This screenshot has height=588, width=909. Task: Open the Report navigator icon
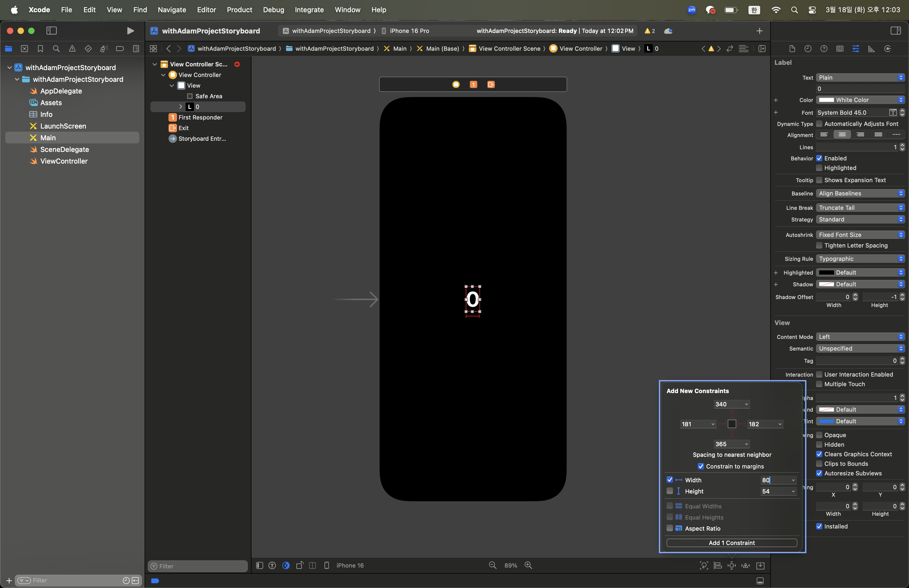136,48
